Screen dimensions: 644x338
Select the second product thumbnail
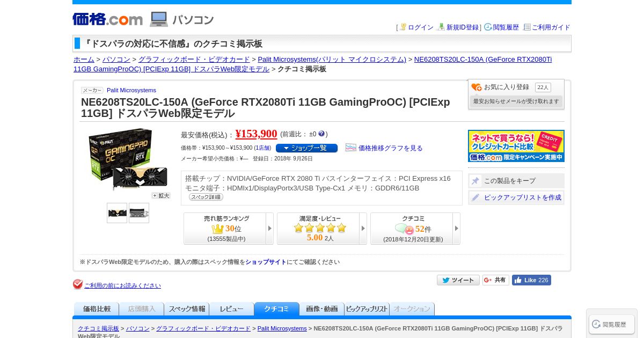coord(139,213)
